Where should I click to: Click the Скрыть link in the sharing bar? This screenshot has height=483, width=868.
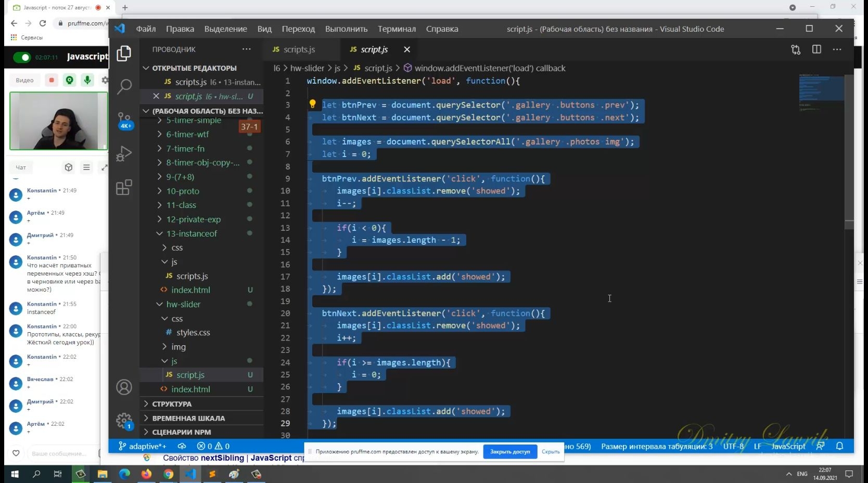(x=551, y=452)
